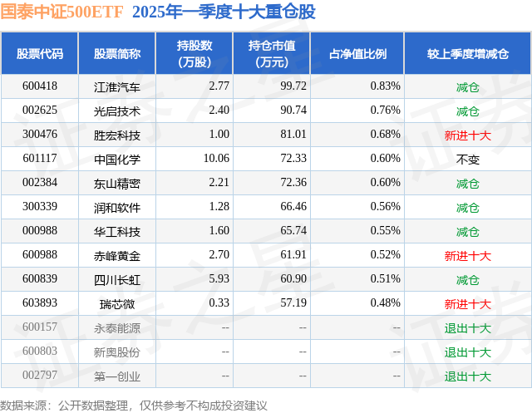Select the 持仓市值(万元) column header
The width and height of the screenshot is (532, 413).
272,53
